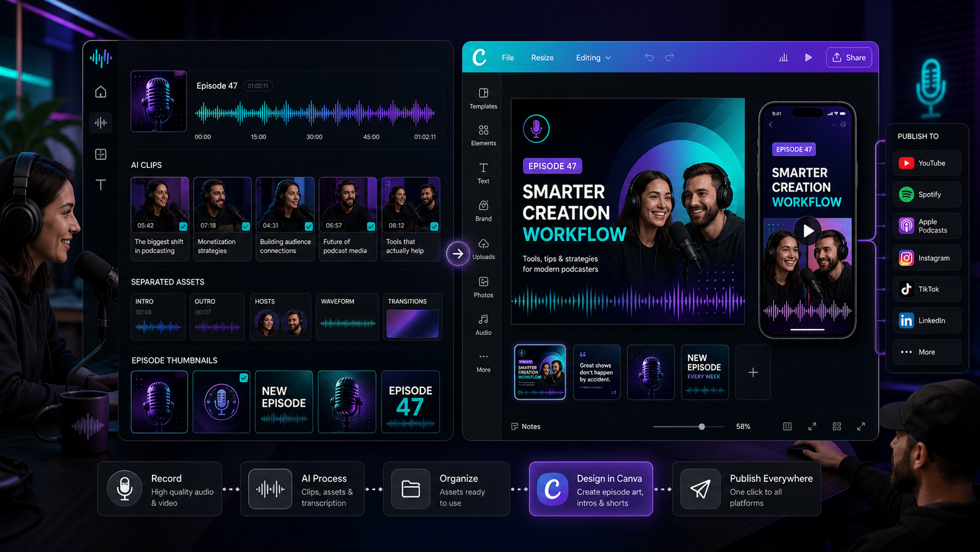Screen dimensions: 980x552
Task: Open Home in the podcast app sidebar
Action: [x=101, y=92]
